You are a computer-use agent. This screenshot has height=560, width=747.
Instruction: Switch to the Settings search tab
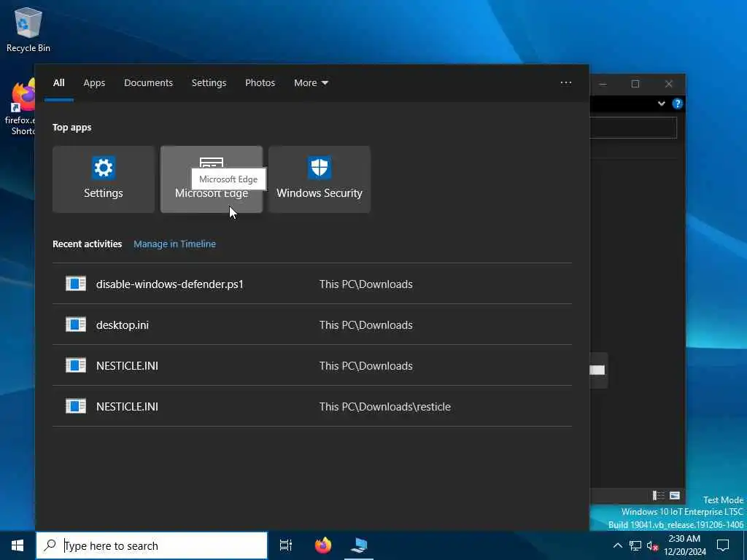pos(209,83)
